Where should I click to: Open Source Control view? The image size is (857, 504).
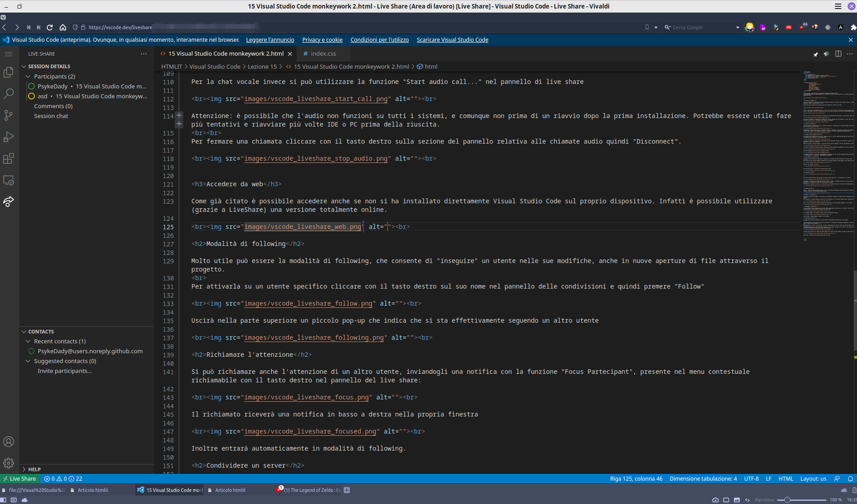pos(9,115)
